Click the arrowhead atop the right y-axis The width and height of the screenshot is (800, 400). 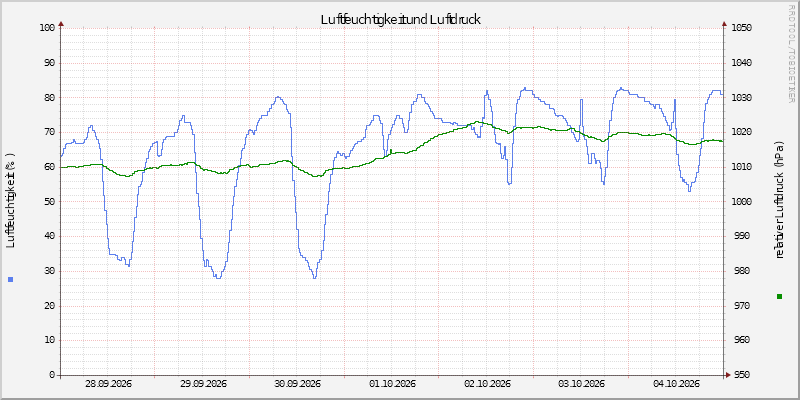724,23
